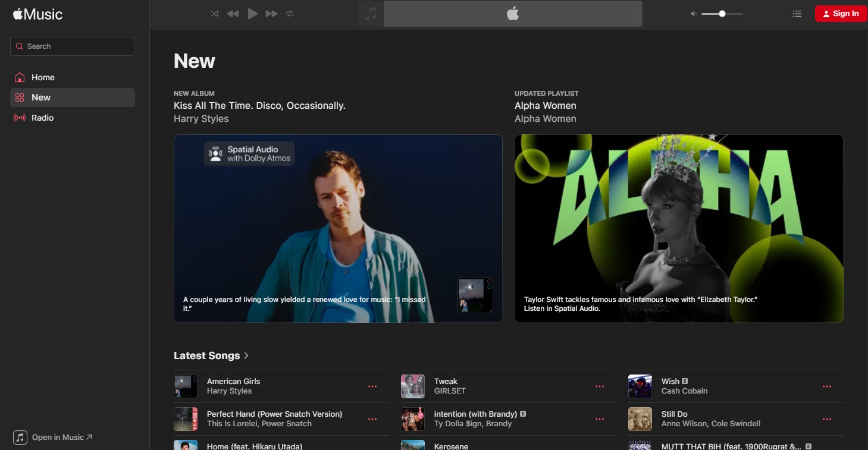Click song title Home (feat. Hikaru Utada)
The width and height of the screenshot is (868, 450).
(x=255, y=446)
